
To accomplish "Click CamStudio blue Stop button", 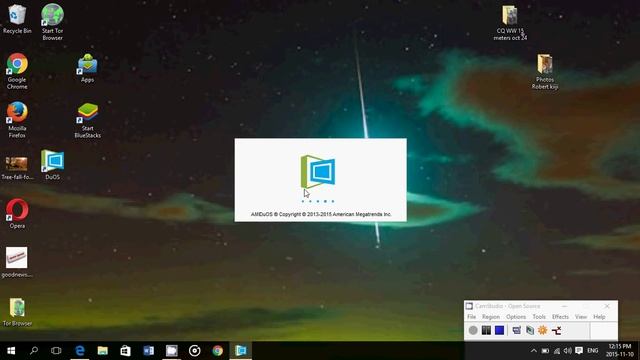I will (499, 330).
